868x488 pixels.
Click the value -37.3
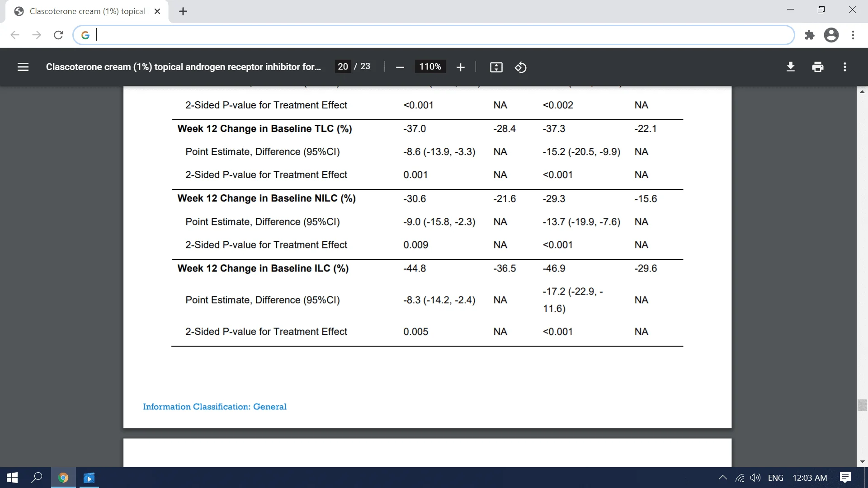pos(554,129)
